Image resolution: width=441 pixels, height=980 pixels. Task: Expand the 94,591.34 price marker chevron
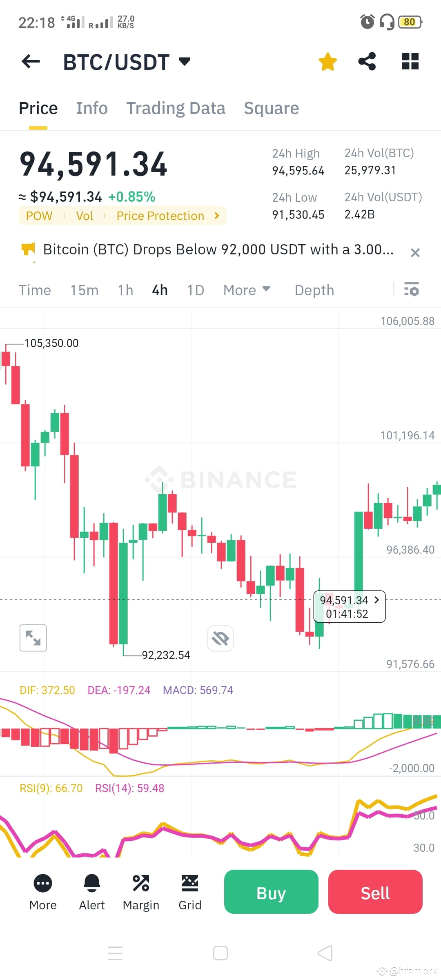click(x=376, y=600)
